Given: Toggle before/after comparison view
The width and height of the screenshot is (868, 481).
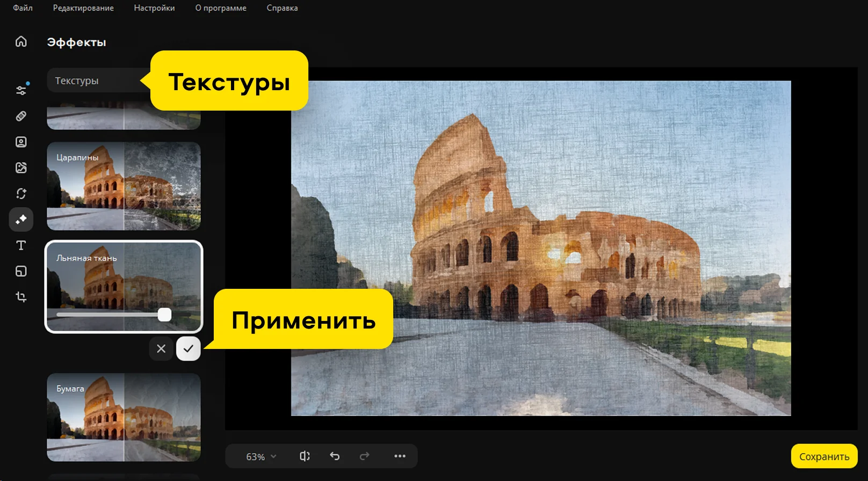Looking at the screenshot, I should point(305,456).
